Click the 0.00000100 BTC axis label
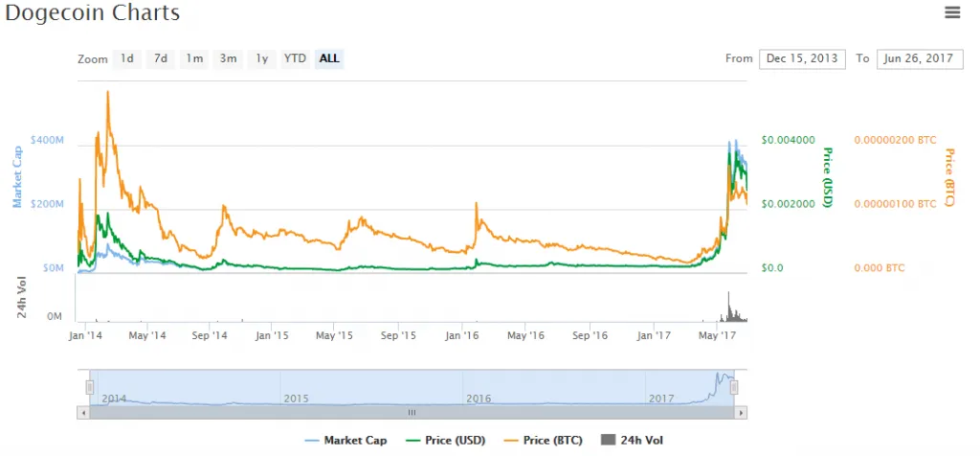Viewport: 980px width, 456px height. tap(895, 204)
